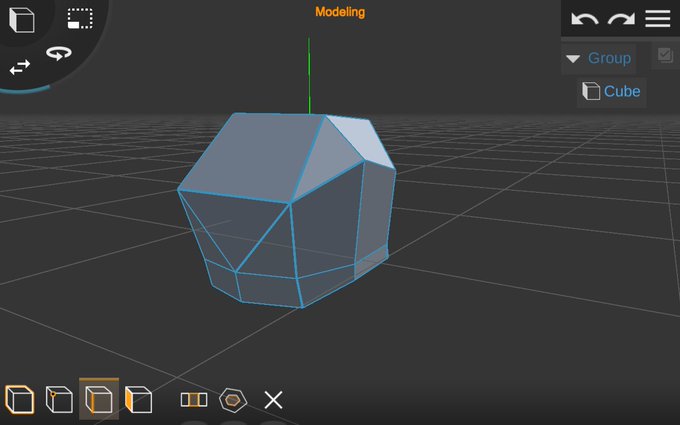Viewport: 680px width, 425px height.
Task: Tap the horizontal swap arrows icon
Action: pos(20,67)
